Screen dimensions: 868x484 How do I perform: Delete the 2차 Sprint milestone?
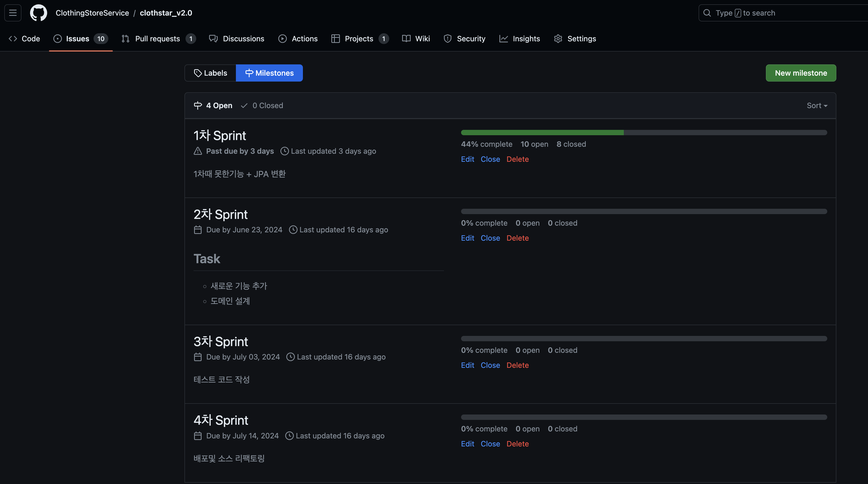coord(518,238)
